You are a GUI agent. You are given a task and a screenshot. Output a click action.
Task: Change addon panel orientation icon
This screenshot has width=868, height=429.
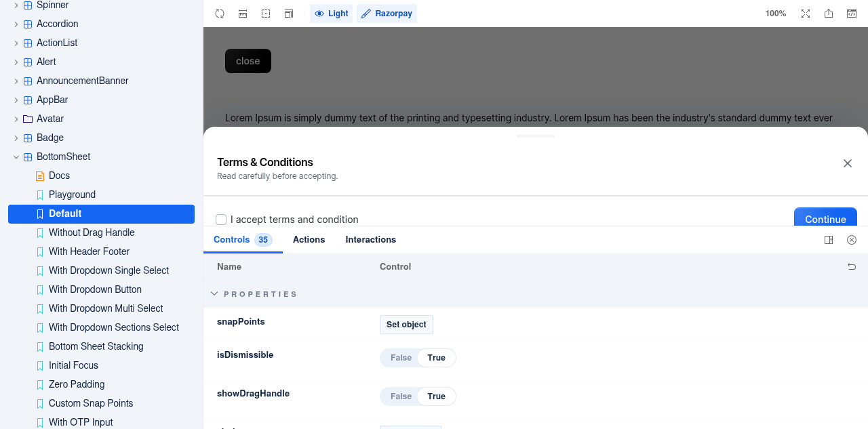829,240
